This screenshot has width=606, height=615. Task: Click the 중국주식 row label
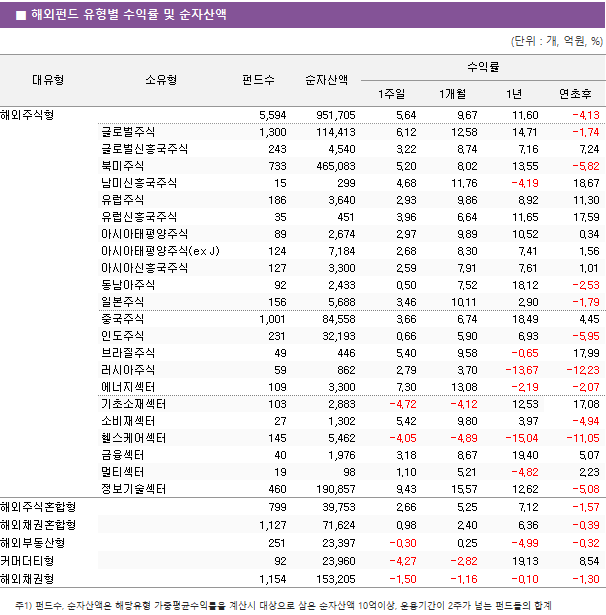(122, 319)
